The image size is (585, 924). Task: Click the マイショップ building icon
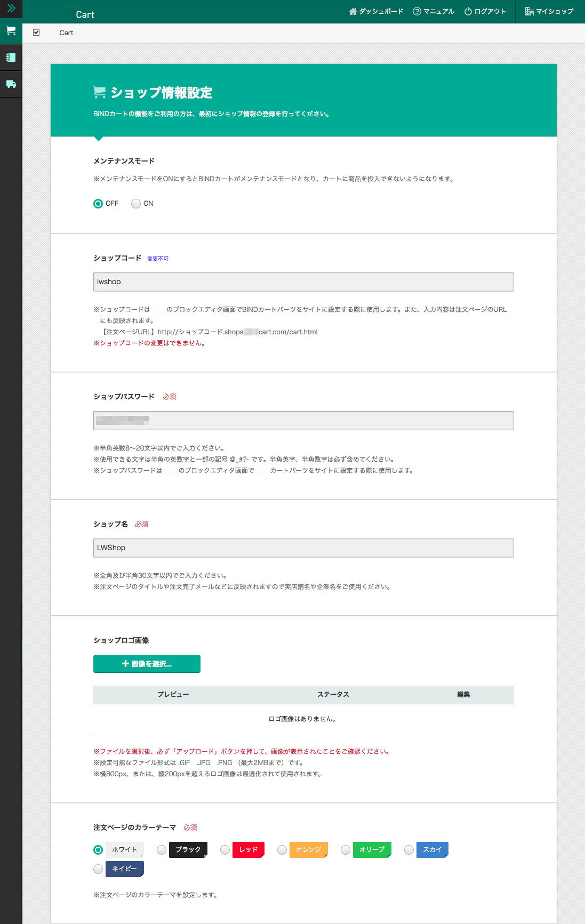[x=529, y=11]
